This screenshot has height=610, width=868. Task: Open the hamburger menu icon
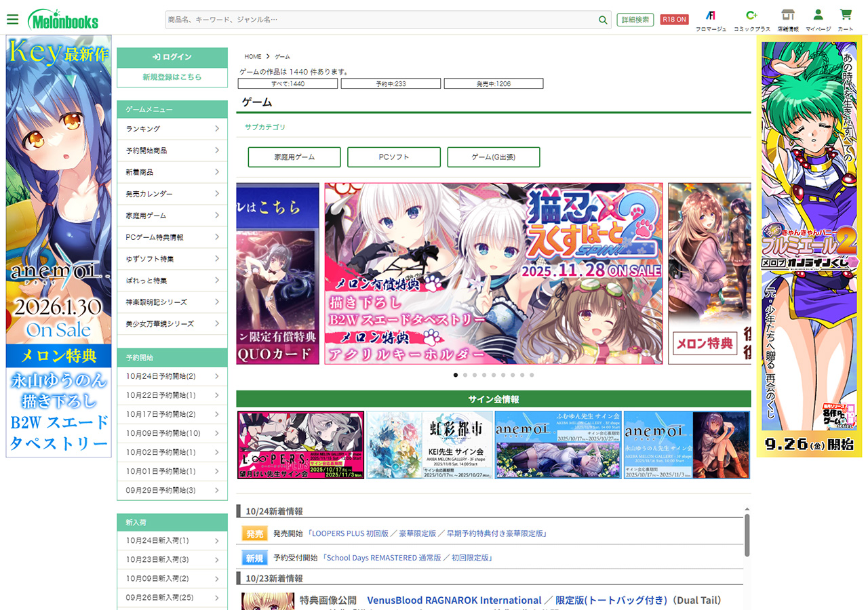[x=12, y=20]
